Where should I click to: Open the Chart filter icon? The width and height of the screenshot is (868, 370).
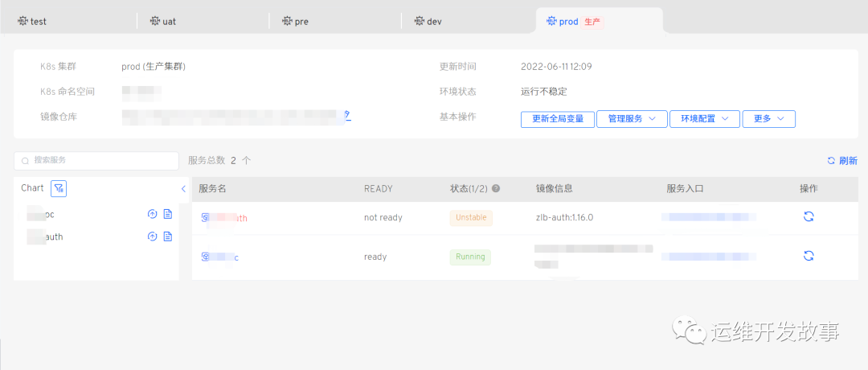click(59, 189)
